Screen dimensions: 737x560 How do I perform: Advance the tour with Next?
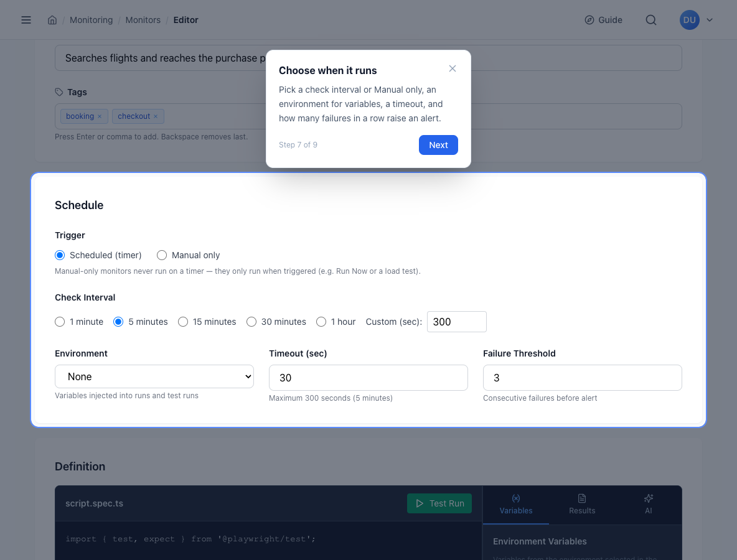(438, 145)
